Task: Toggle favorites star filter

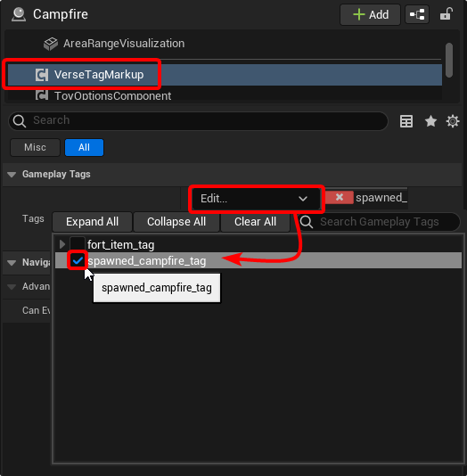Action: 430,121
